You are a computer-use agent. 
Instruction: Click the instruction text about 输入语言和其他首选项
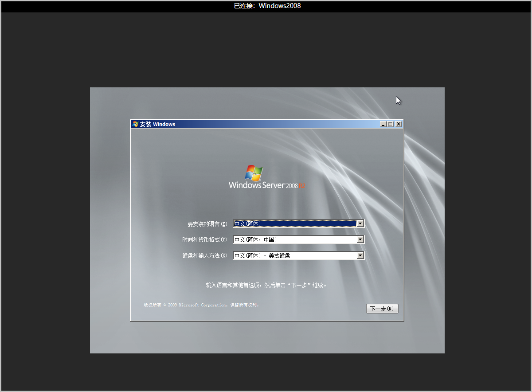click(266, 285)
